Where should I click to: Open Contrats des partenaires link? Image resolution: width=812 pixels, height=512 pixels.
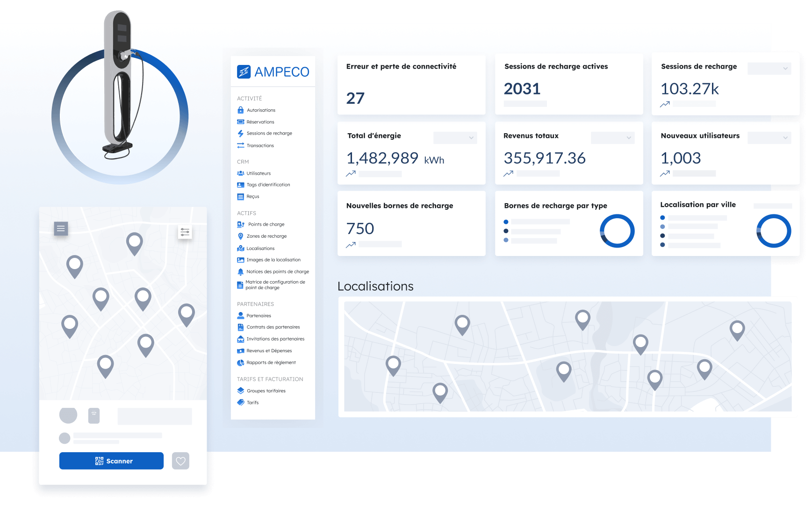273,327
